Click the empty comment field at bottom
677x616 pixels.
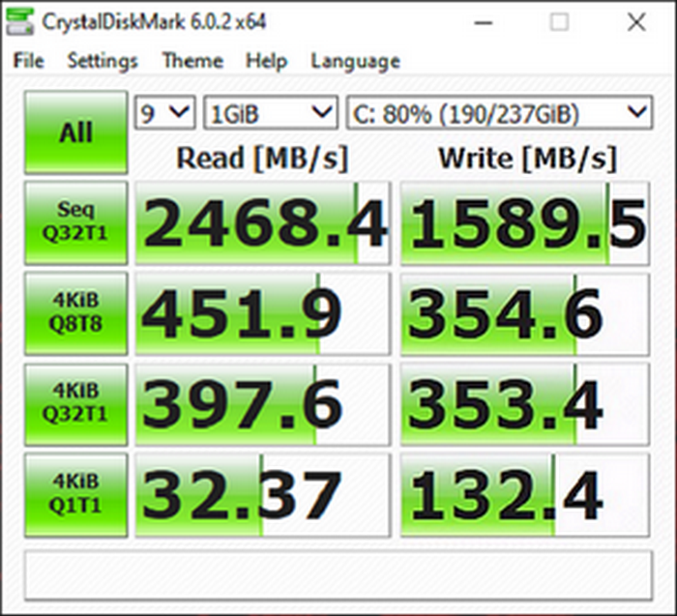pos(338,574)
